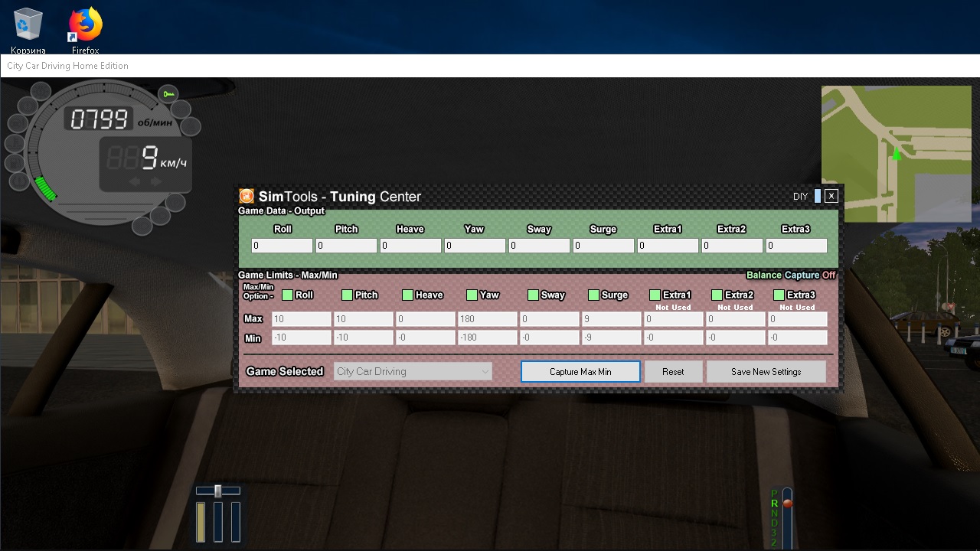This screenshot has width=980, height=551.
Task: Click the Pitch Max field showing 10
Action: pyautogui.click(x=364, y=319)
